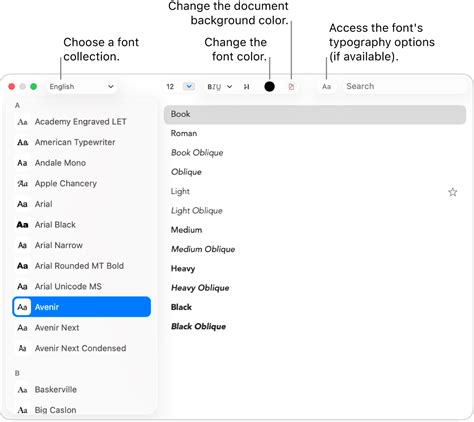474x422 pixels.
Task: Pick the Black Oblique style
Action: (x=315, y=327)
